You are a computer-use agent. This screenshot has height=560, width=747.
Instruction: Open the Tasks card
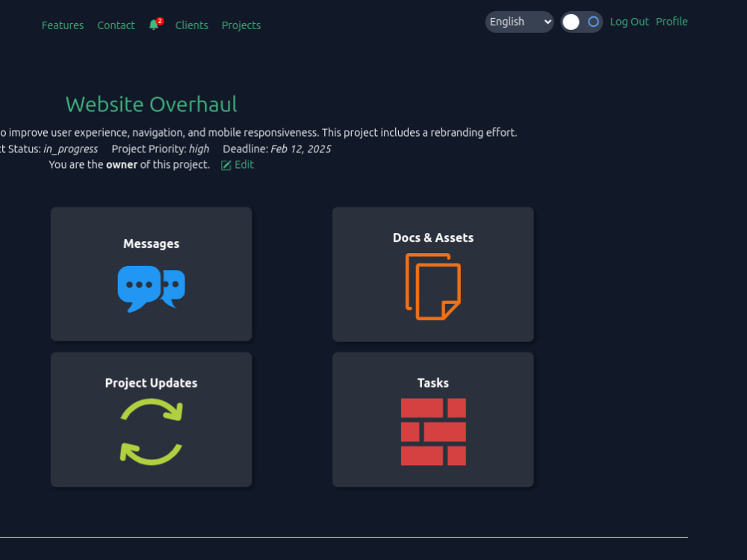(x=433, y=420)
